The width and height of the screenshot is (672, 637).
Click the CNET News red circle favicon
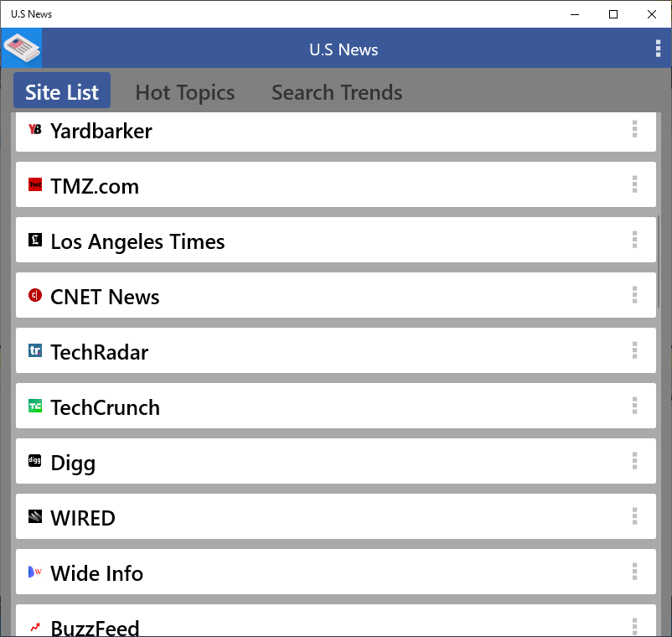tap(35, 295)
